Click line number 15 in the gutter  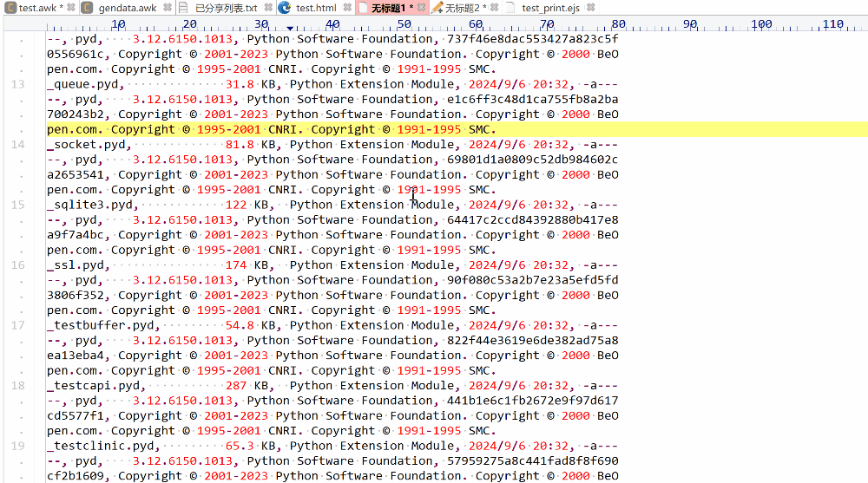(17, 205)
